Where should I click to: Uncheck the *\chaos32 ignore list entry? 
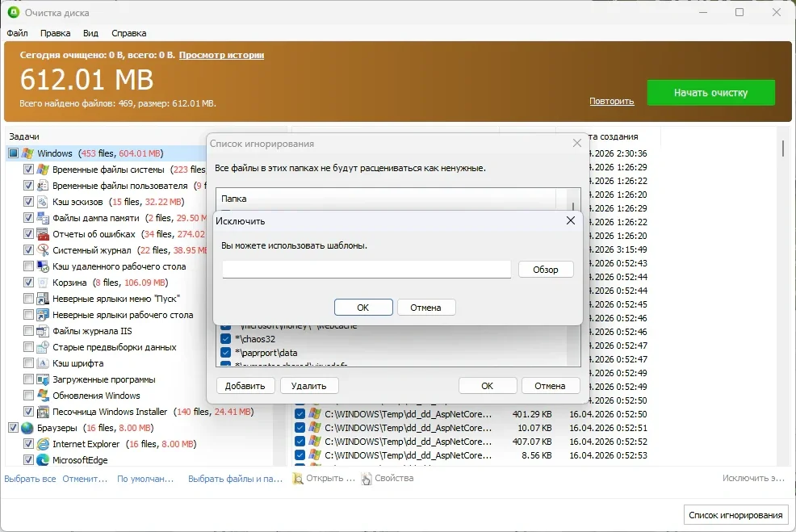pos(226,339)
